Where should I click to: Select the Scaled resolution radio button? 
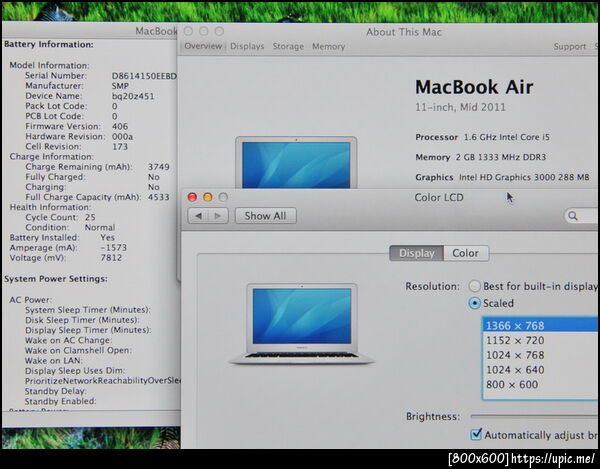click(x=474, y=303)
